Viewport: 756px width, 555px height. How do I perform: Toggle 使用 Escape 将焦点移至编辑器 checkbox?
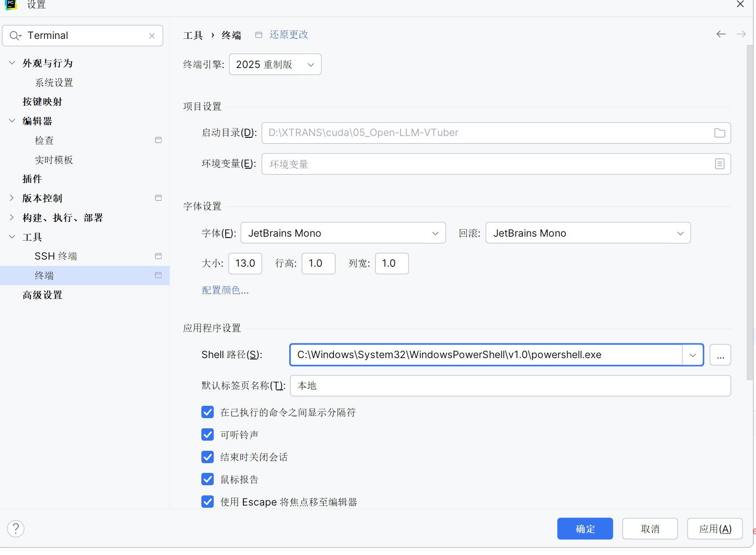[x=208, y=502]
